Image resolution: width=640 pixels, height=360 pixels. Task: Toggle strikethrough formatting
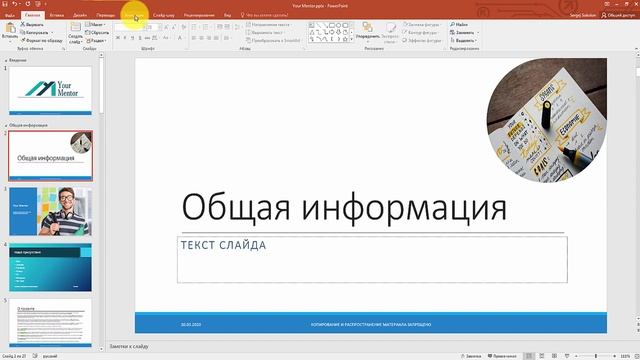click(147, 38)
